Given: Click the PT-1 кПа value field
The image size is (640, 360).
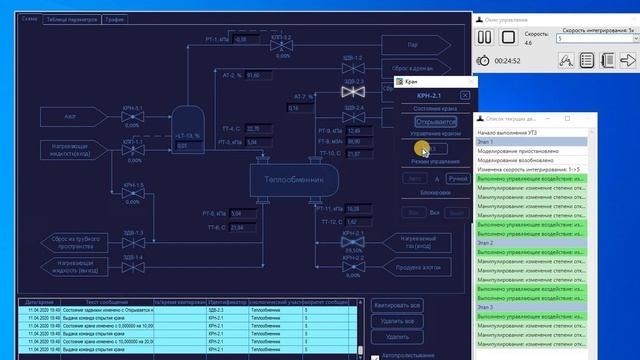Looking at the screenshot, I should (246, 40).
